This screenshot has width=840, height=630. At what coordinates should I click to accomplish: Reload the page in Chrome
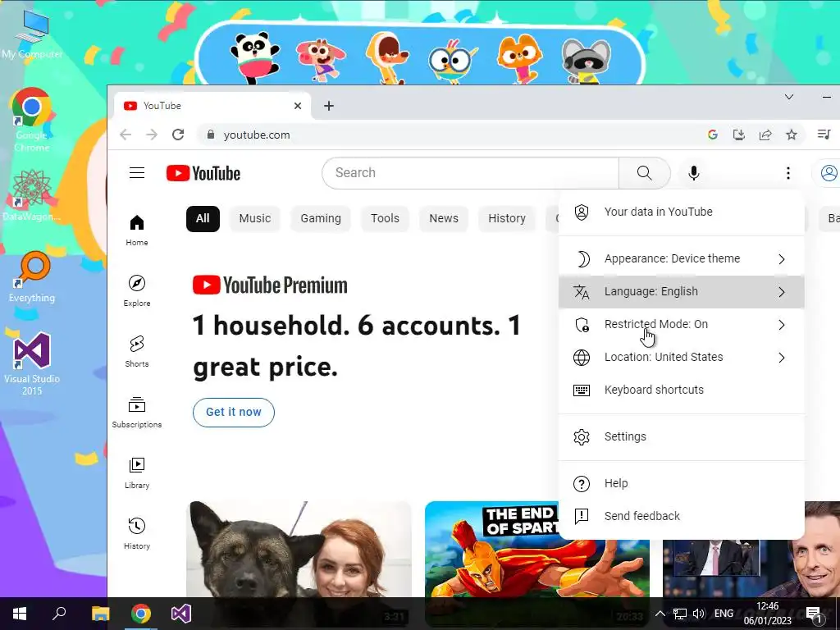pyautogui.click(x=178, y=135)
